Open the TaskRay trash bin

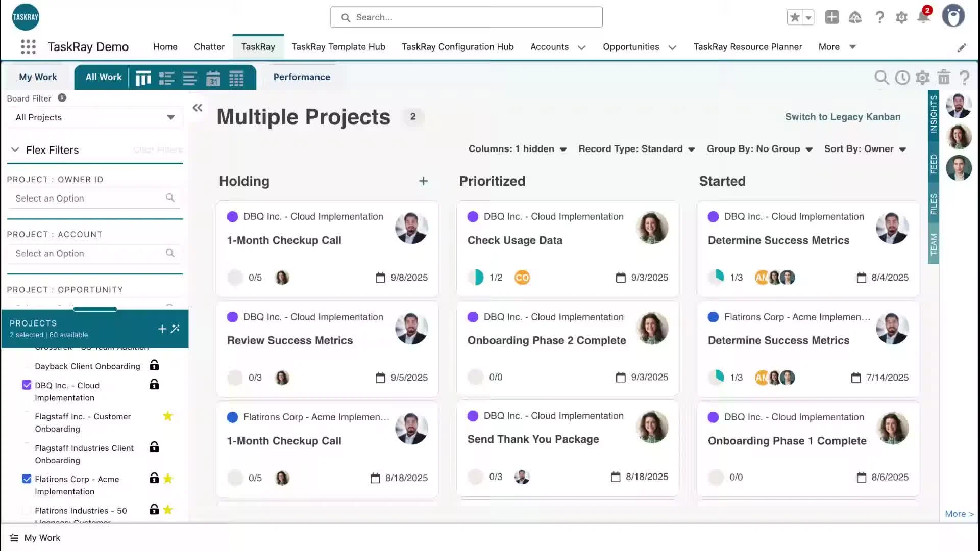click(944, 78)
